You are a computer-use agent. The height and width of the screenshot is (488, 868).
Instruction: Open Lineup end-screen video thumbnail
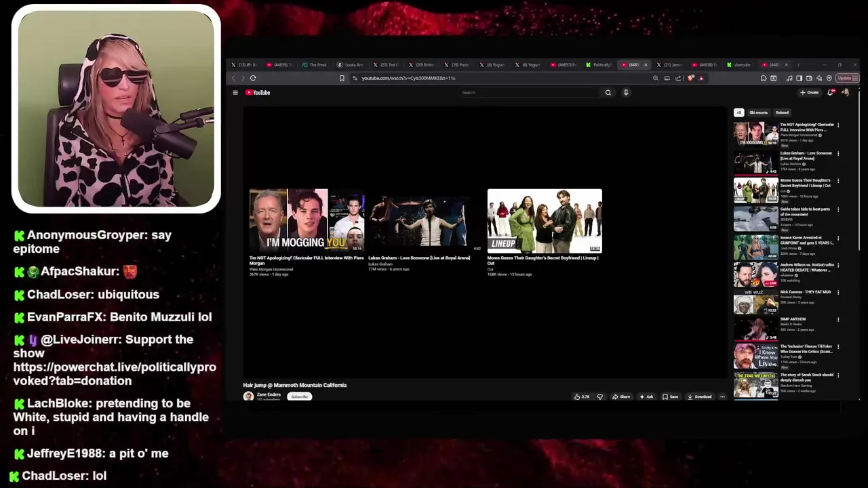click(545, 220)
